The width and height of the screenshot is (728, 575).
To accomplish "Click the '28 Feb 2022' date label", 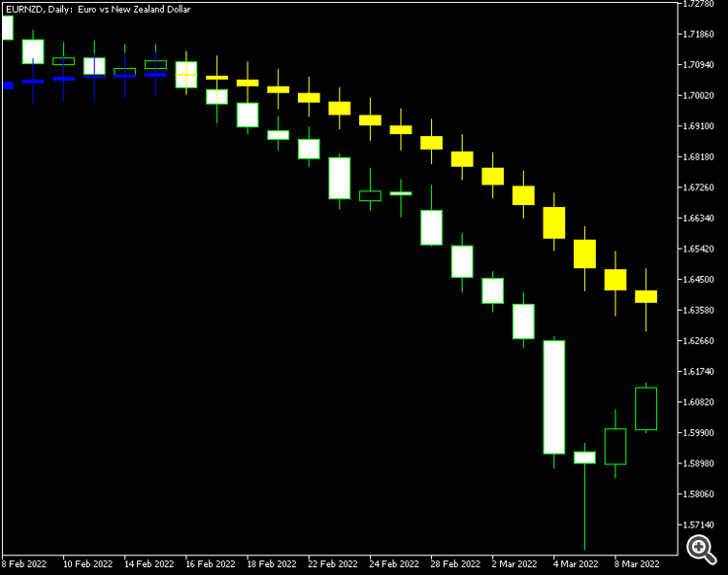I will [455, 564].
